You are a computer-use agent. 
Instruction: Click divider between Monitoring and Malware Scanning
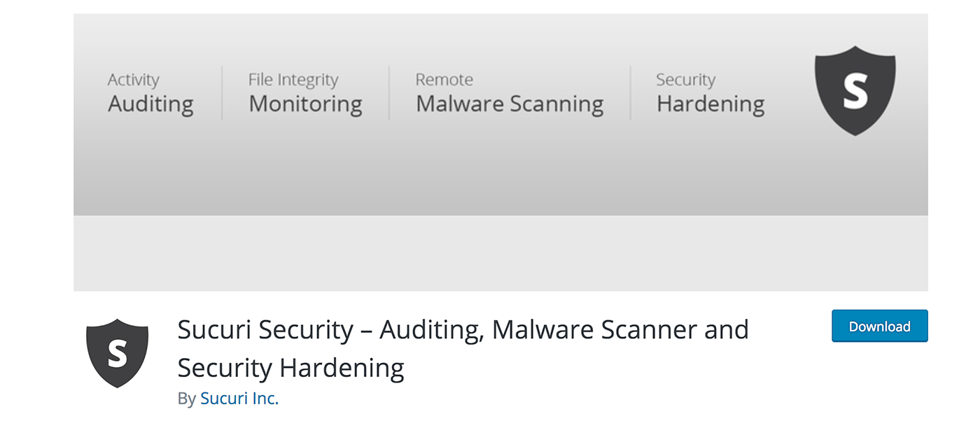click(389, 93)
